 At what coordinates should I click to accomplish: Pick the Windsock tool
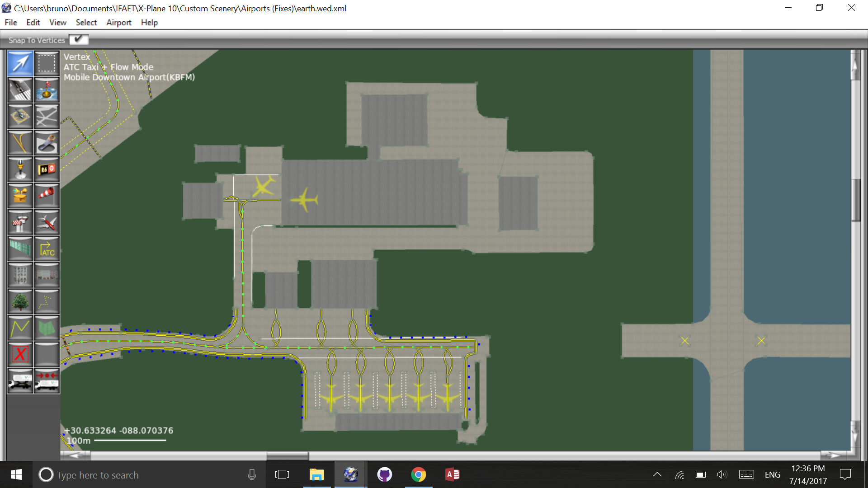47,195
